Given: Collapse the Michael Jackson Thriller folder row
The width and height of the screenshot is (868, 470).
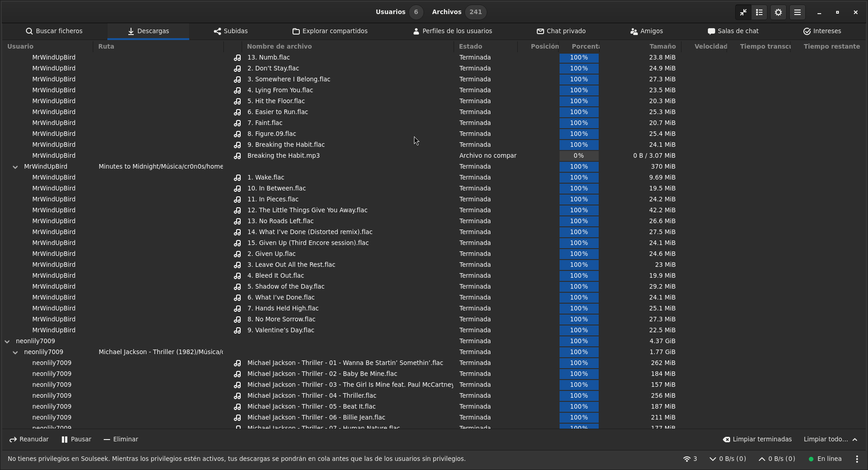Looking at the screenshot, I should [x=15, y=352].
